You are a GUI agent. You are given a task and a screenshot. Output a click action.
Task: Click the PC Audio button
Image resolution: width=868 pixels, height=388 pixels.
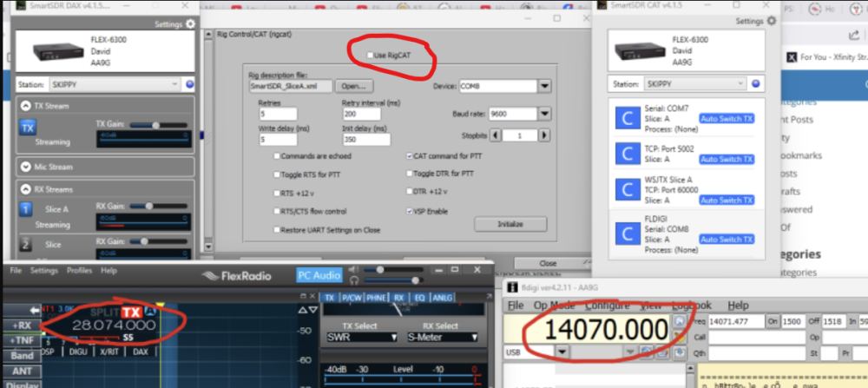coord(319,275)
